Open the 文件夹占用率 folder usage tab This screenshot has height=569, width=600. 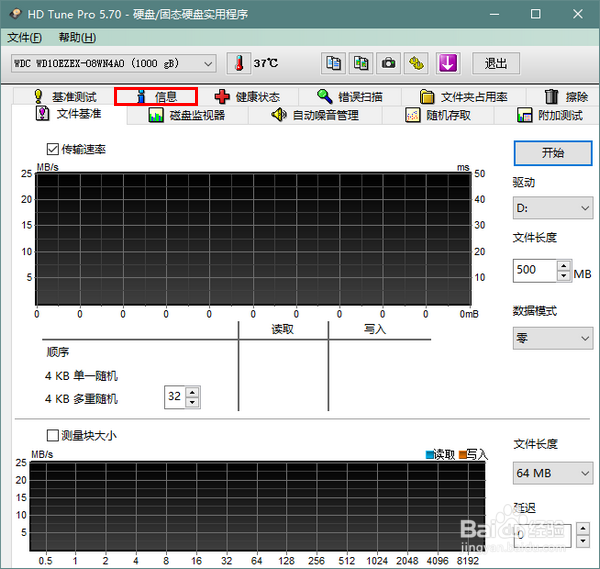pyautogui.click(x=464, y=96)
